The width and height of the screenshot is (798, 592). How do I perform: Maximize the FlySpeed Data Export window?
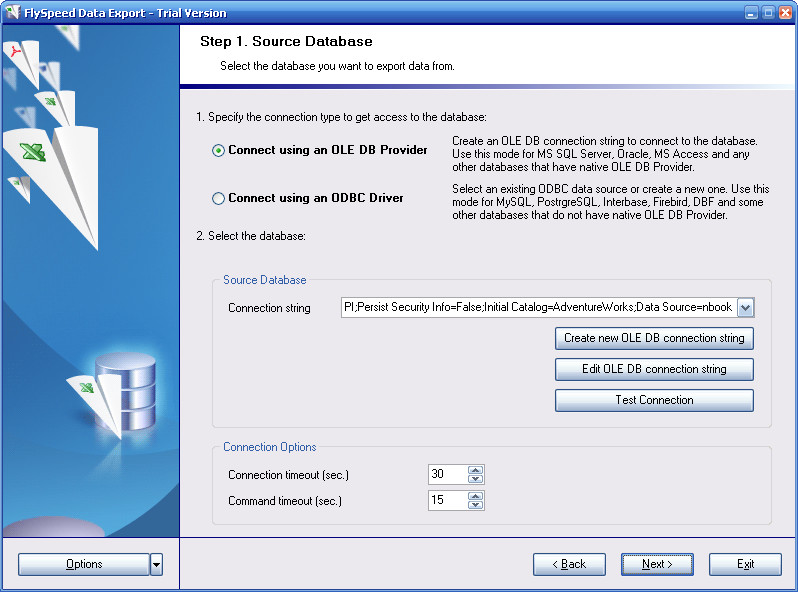(x=768, y=13)
